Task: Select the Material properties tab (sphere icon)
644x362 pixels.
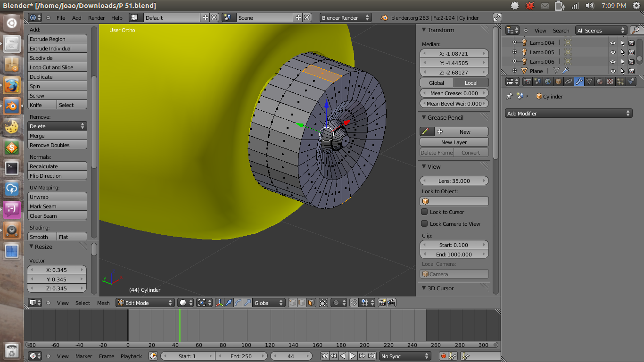Action: 600,82
